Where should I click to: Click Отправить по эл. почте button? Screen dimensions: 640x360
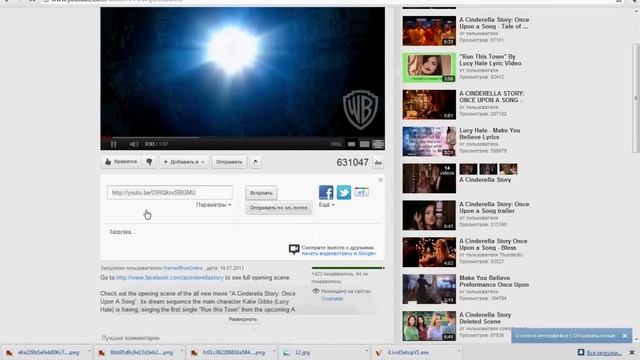click(278, 208)
